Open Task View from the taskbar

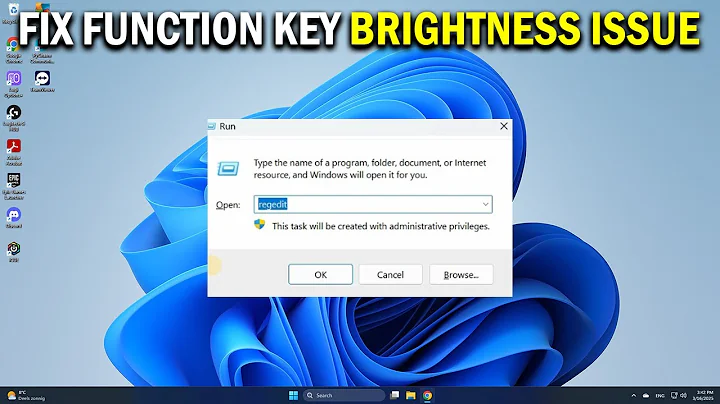point(394,395)
